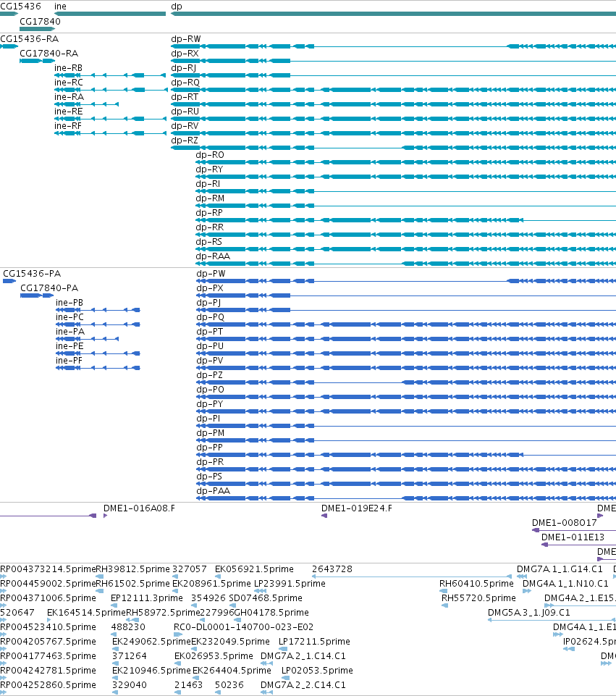
Task: Choose protein ine-PF
Action: coord(69,361)
